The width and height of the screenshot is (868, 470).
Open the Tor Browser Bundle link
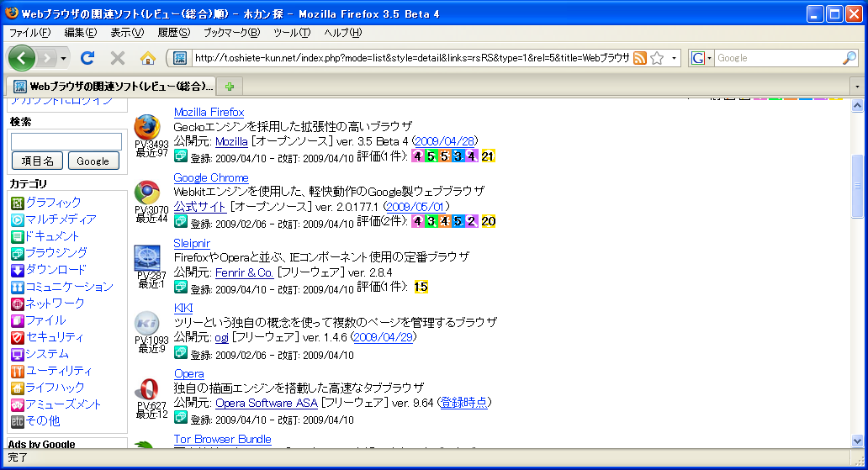click(x=222, y=439)
